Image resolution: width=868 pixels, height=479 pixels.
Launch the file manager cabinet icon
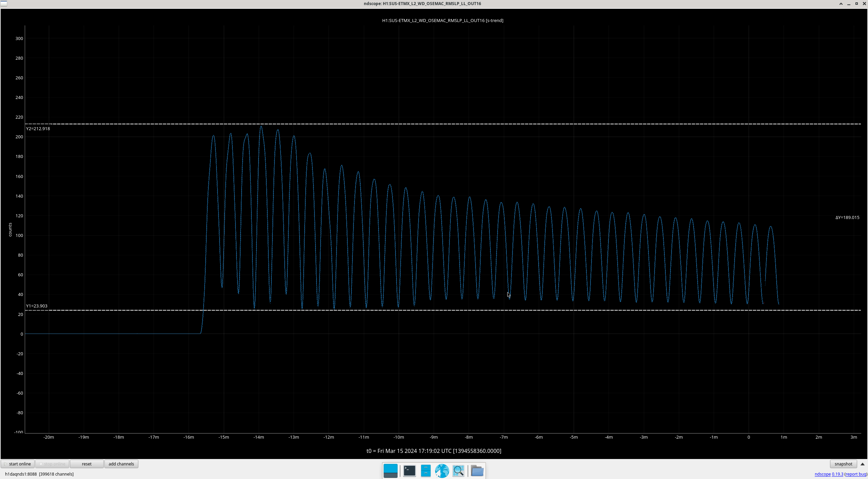click(x=426, y=471)
